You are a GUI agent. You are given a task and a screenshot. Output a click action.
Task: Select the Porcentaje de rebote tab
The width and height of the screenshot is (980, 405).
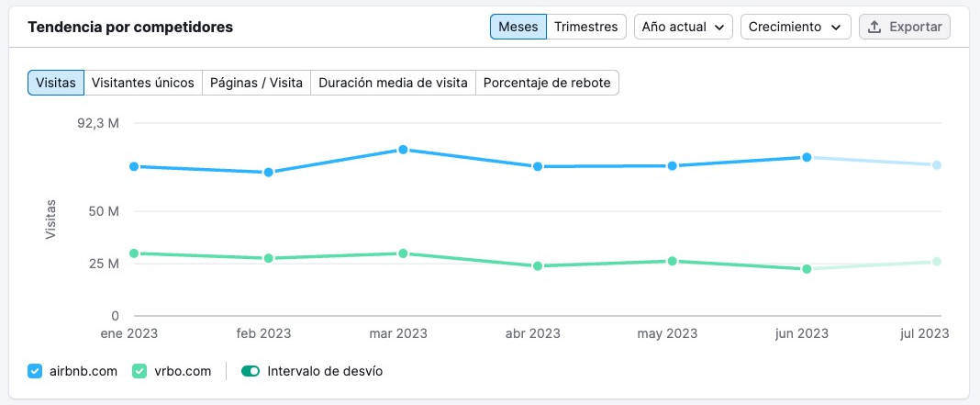coord(547,83)
